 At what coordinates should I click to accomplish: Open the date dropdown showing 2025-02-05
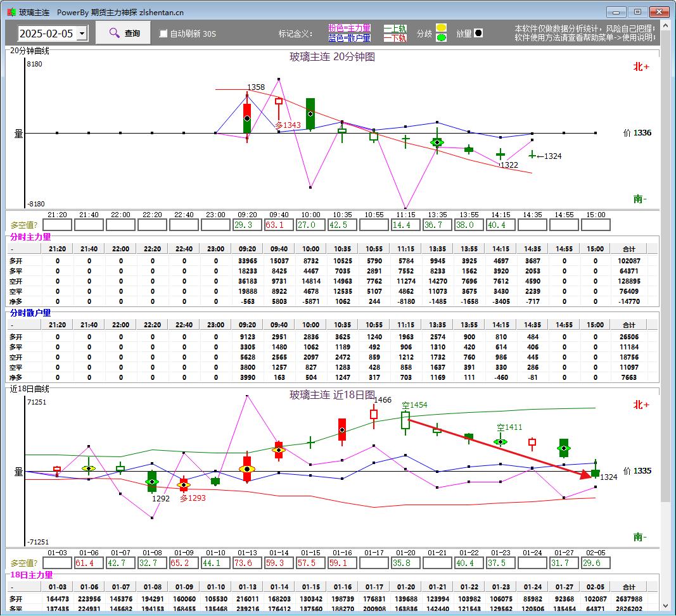coord(82,34)
